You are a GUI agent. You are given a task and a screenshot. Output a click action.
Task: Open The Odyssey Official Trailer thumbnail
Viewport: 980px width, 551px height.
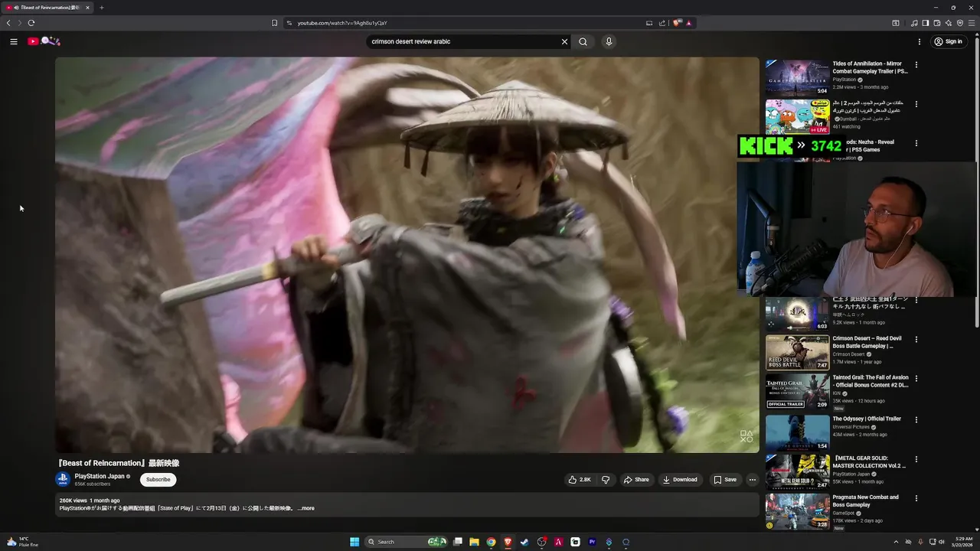tap(797, 432)
